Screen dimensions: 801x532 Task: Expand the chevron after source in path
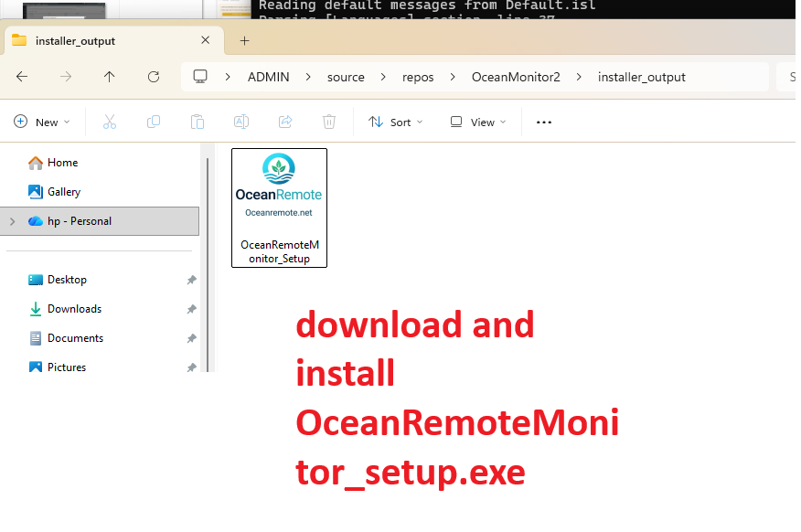383,77
